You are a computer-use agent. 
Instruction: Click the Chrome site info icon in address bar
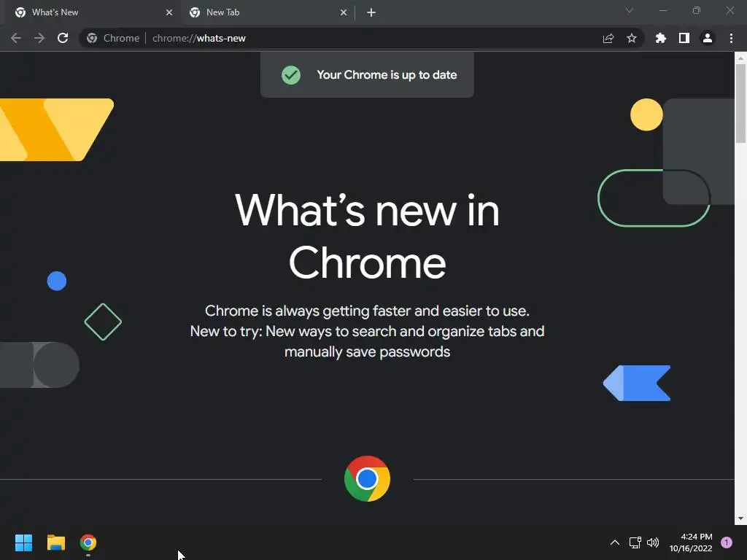[92, 38]
